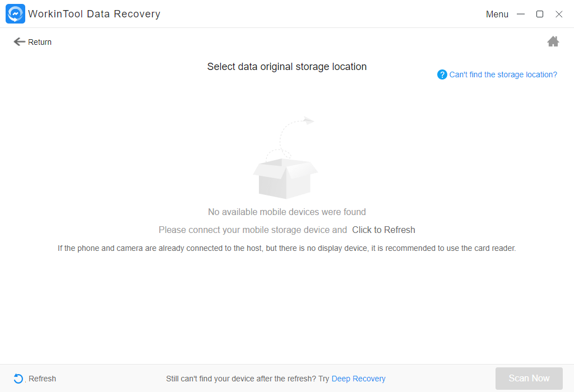The height and width of the screenshot is (392, 574).
Task: Click the card reader recommendation text
Action: 286,248
